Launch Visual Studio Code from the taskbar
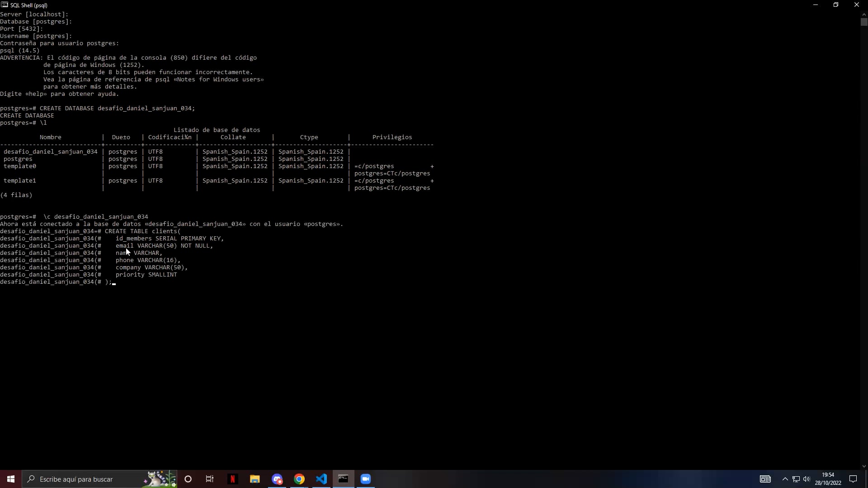This screenshot has height=488, width=868. [321, 479]
